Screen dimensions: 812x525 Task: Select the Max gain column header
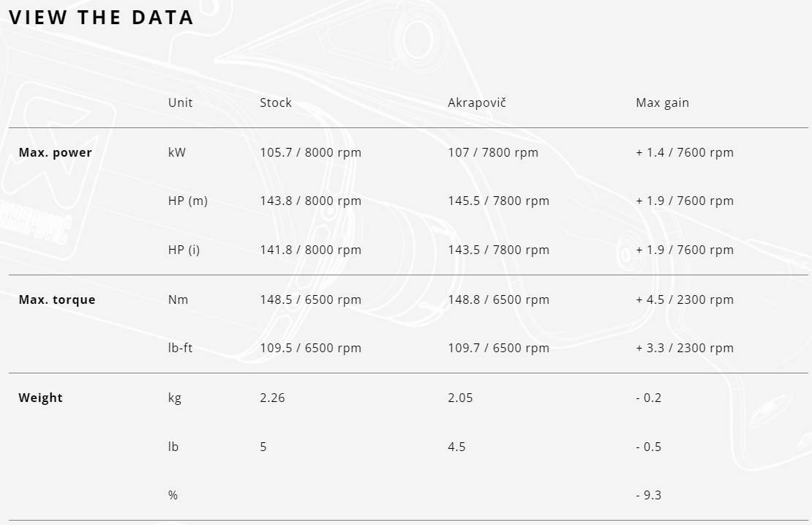662,103
